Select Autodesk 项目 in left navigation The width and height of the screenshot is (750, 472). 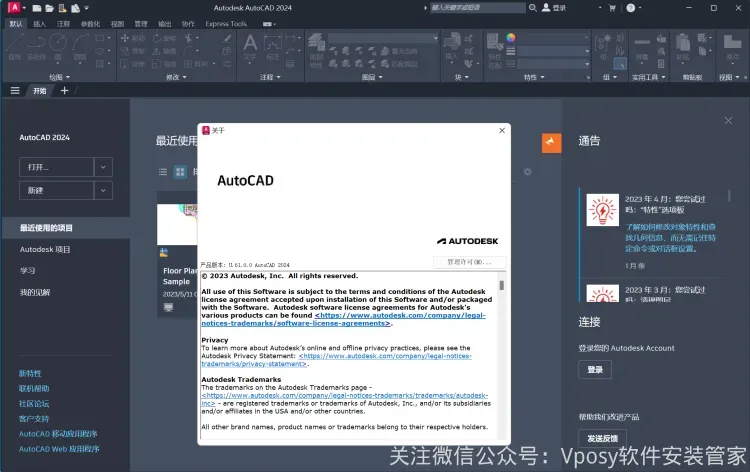pyautogui.click(x=45, y=250)
